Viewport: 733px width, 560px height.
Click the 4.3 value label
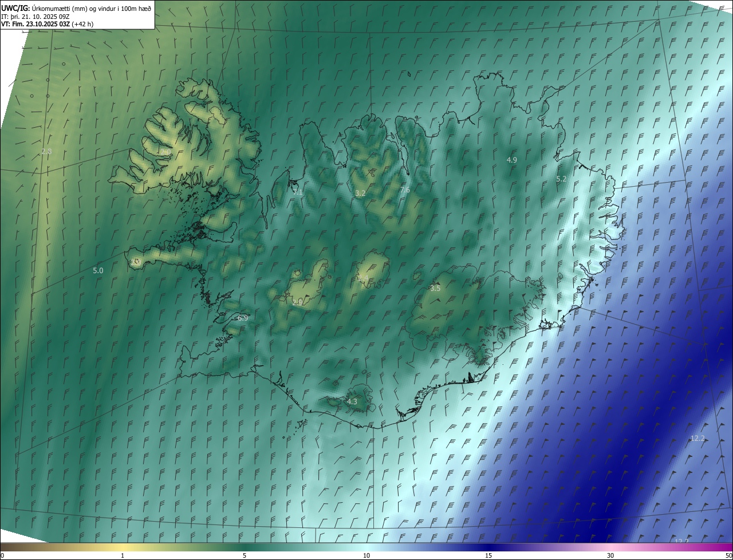pos(352,402)
